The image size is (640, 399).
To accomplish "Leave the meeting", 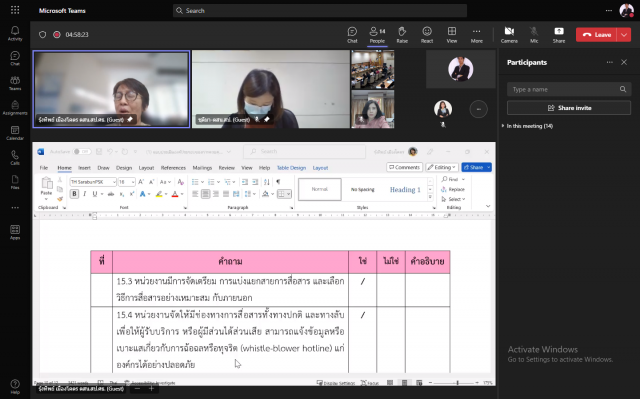I will [596, 35].
